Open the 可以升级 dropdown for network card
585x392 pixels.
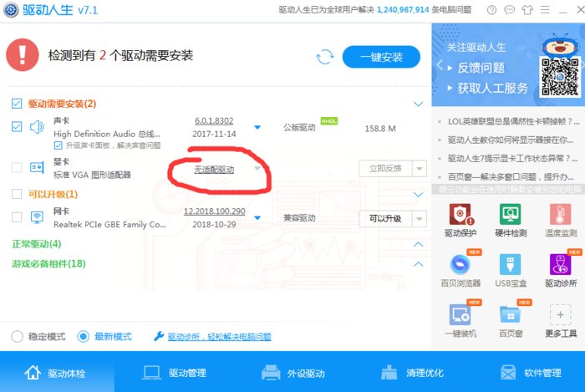[420, 218]
